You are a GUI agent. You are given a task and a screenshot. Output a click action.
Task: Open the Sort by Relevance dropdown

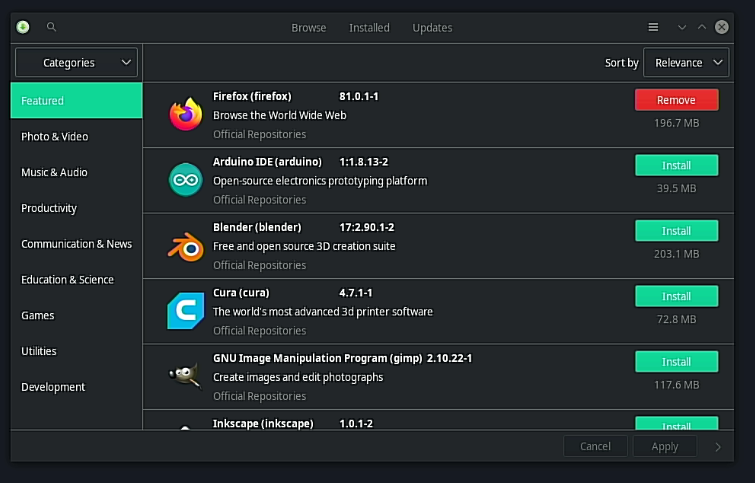pos(686,63)
